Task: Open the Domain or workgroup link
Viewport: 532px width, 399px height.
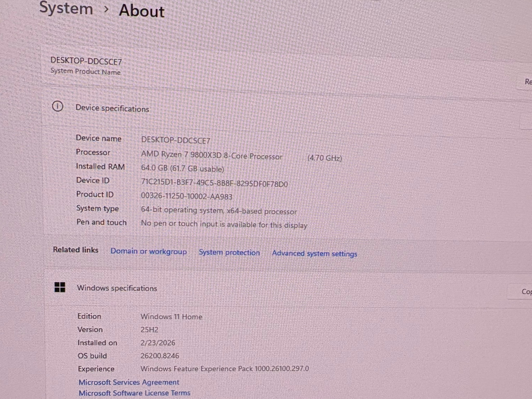Action: coord(149,251)
